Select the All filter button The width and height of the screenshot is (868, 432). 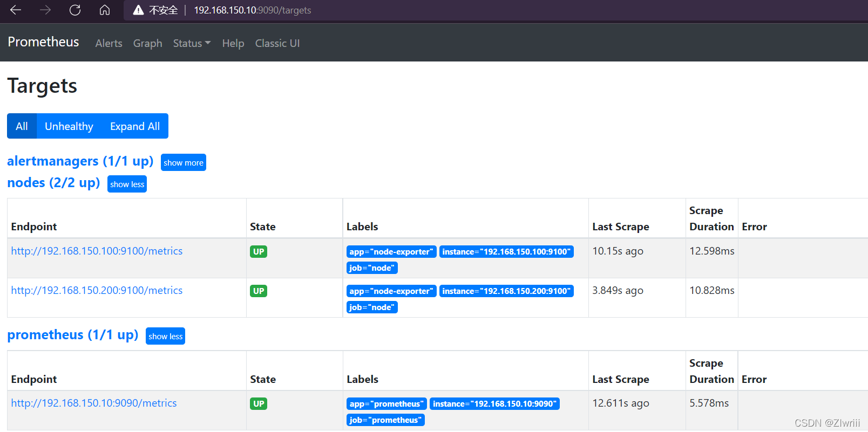(22, 126)
